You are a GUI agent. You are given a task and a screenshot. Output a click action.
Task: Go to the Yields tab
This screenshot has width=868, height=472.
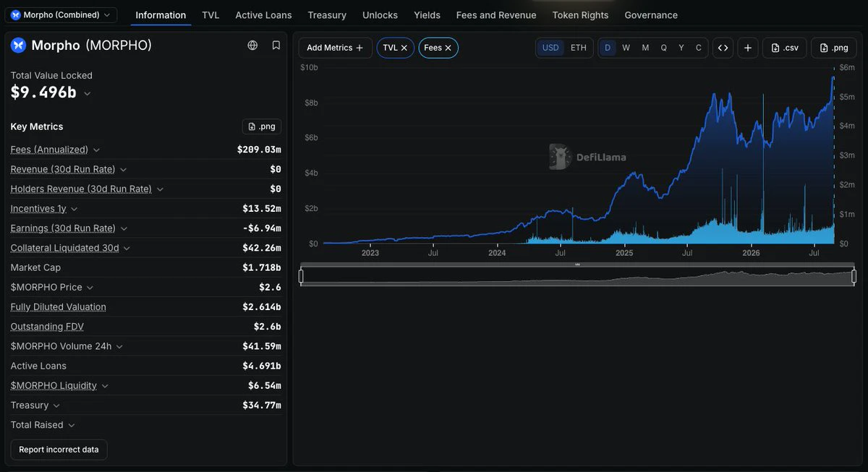click(427, 15)
